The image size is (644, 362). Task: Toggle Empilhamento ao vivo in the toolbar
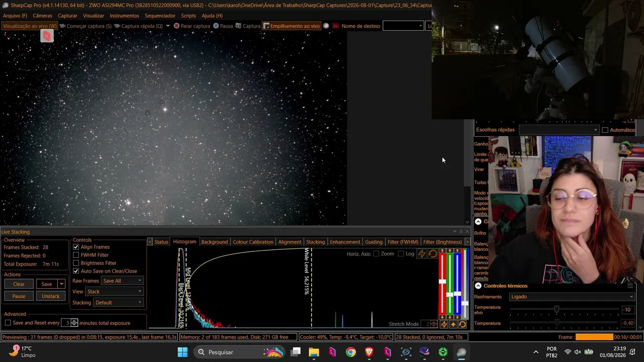(291, 26)
